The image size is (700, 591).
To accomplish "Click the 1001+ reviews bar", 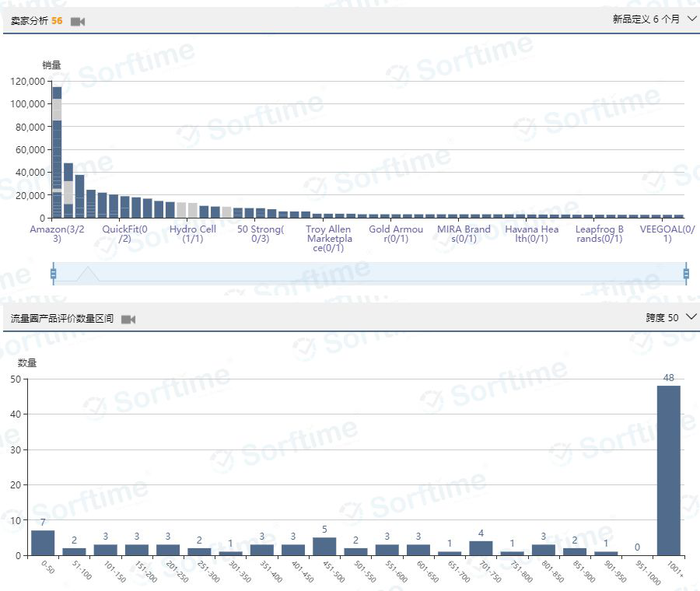I will point(668,470).
